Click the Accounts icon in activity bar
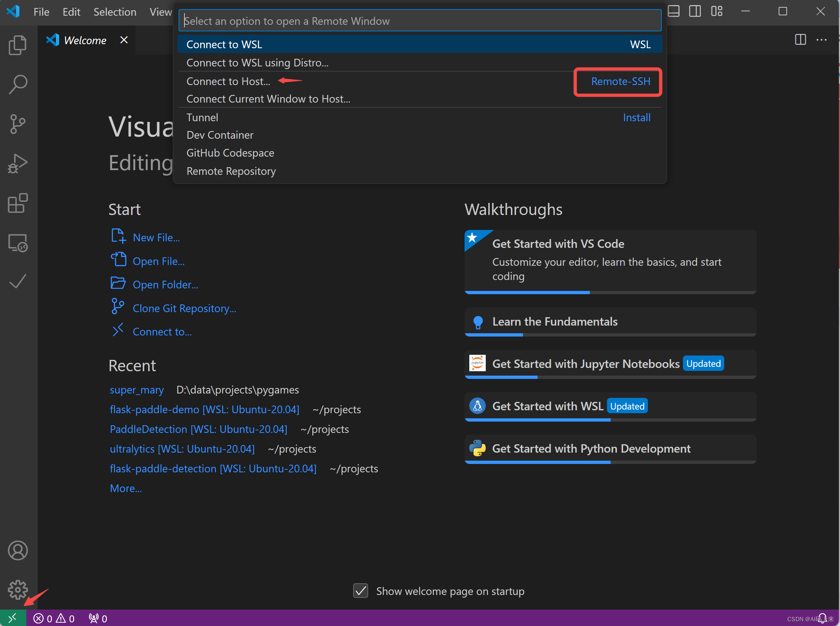Screen dimensions: 840x626 click(18, 550)
